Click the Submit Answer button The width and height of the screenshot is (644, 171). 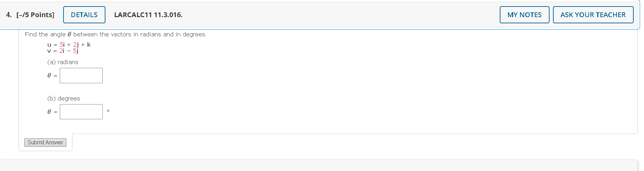coord(45,142)
